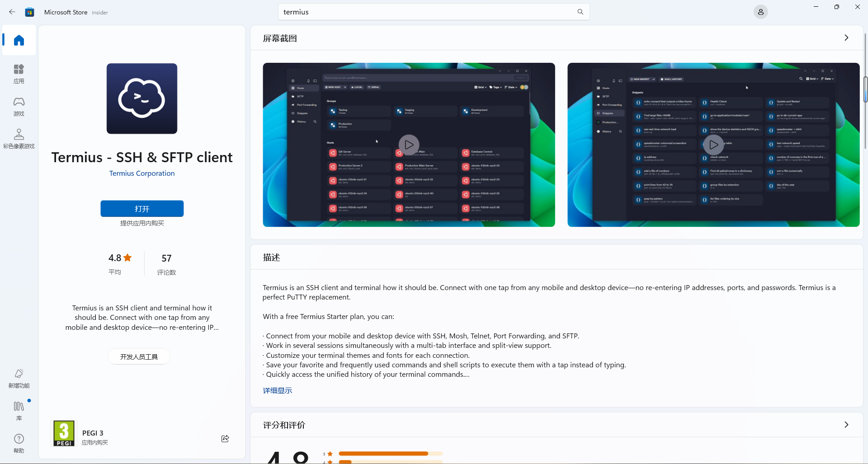
Task: Play the first screenshot video
Action: 409,145
